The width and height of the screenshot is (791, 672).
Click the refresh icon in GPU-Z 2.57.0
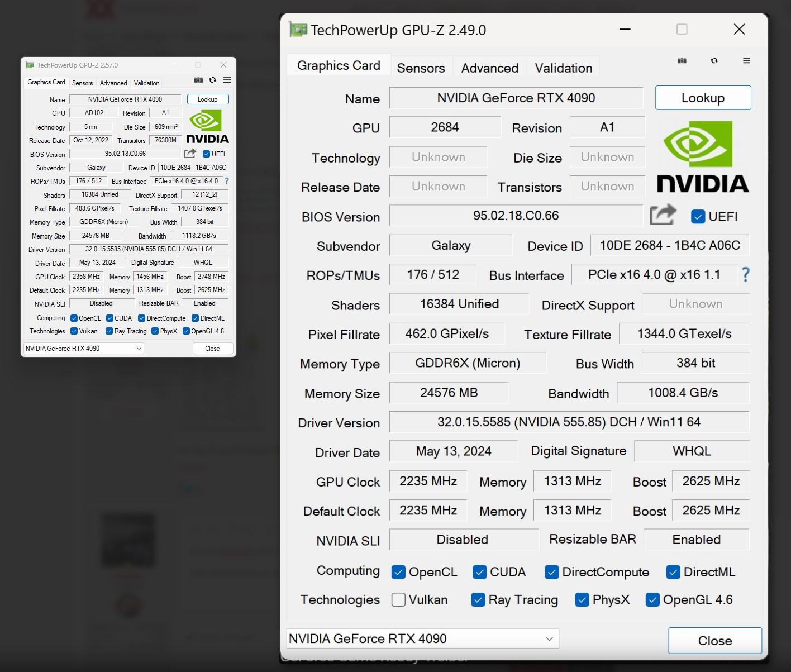click(213, 80)
